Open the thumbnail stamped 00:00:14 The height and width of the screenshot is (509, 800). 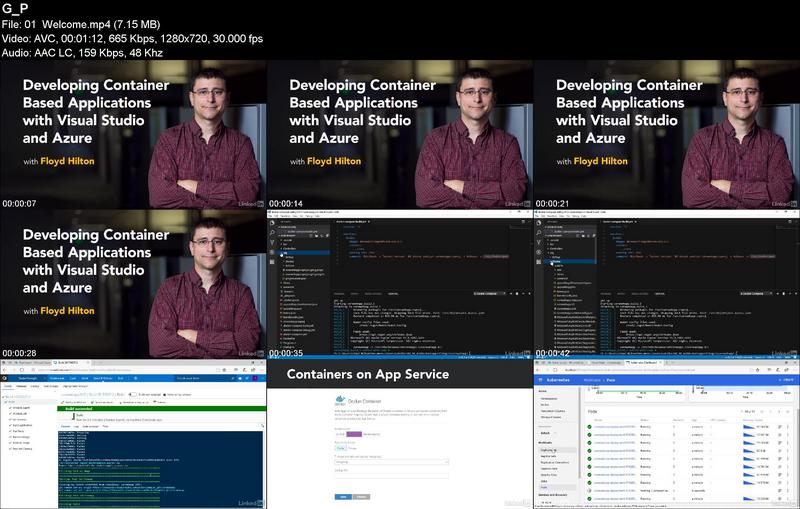point(400,134)
